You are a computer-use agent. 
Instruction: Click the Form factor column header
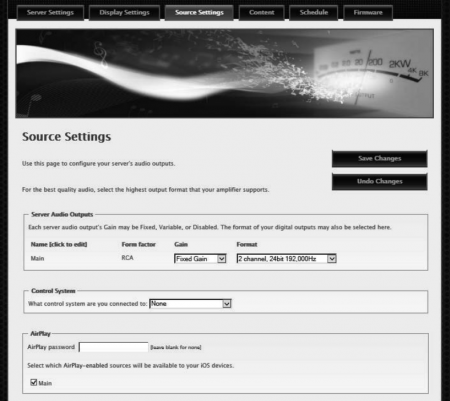pos(139,244)
